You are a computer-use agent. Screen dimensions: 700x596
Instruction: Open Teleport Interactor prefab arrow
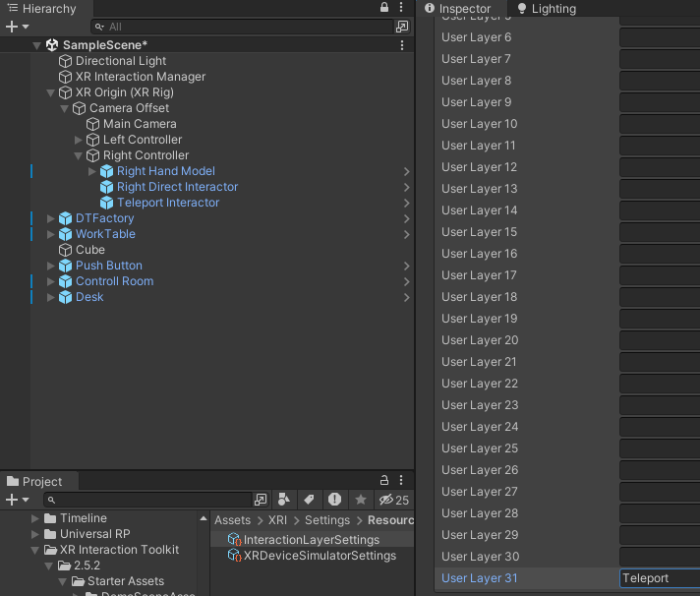click(406, 203)
